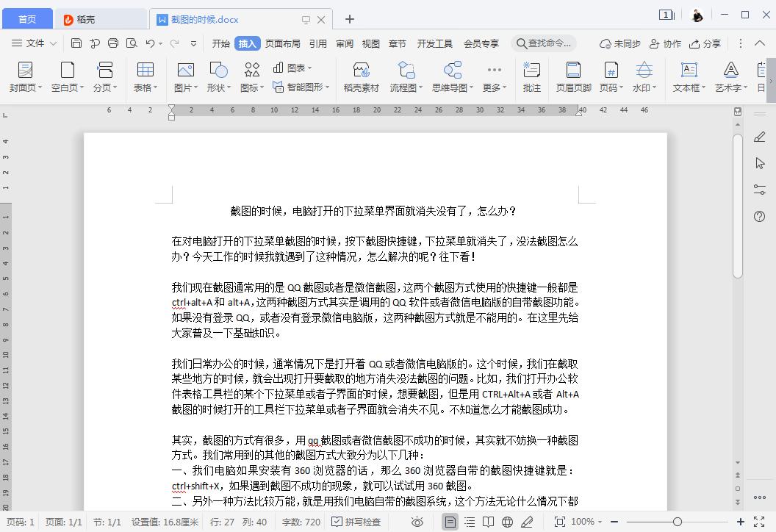Open the 稻壳素材 materials library
Image resolution: width=776 pixels, height=532 pixels.
pyautogui.click(x=363, y=76)
